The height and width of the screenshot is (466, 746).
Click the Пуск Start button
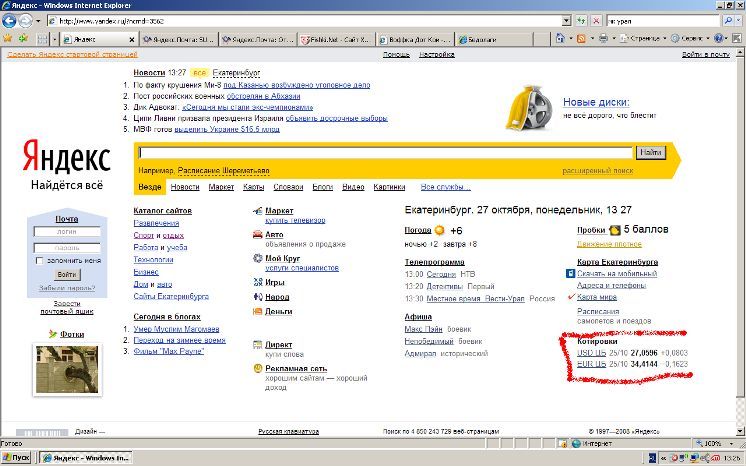click(x=16, y=458)
